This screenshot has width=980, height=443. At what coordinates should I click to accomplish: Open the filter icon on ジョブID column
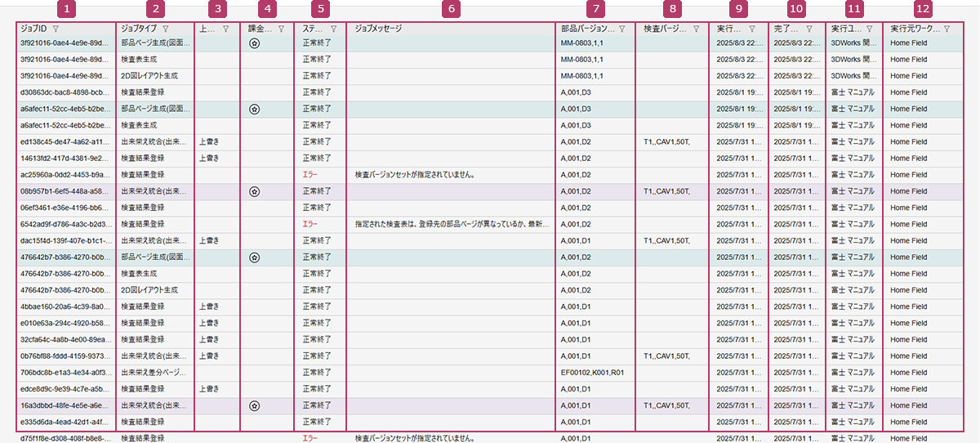56,29
